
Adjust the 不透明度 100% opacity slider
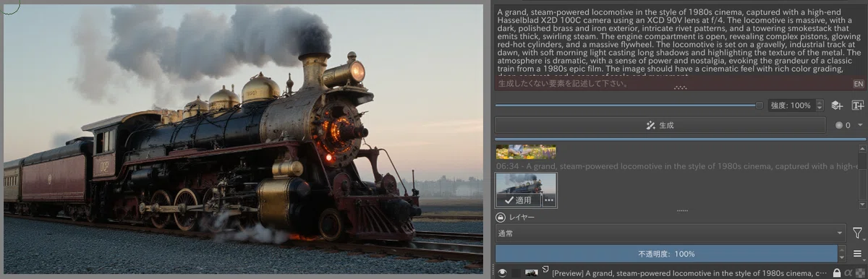click(x=666, y=254)
